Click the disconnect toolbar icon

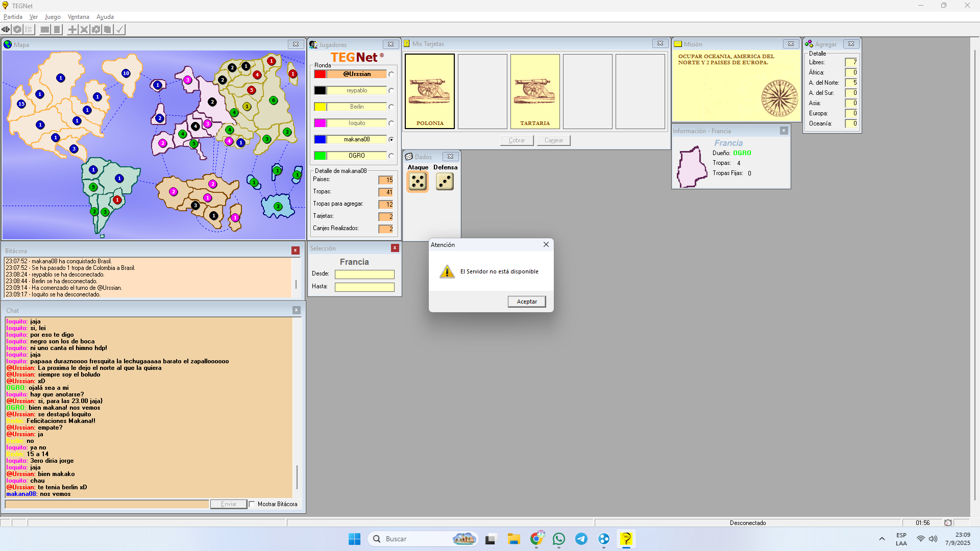(x=17, y=30)
